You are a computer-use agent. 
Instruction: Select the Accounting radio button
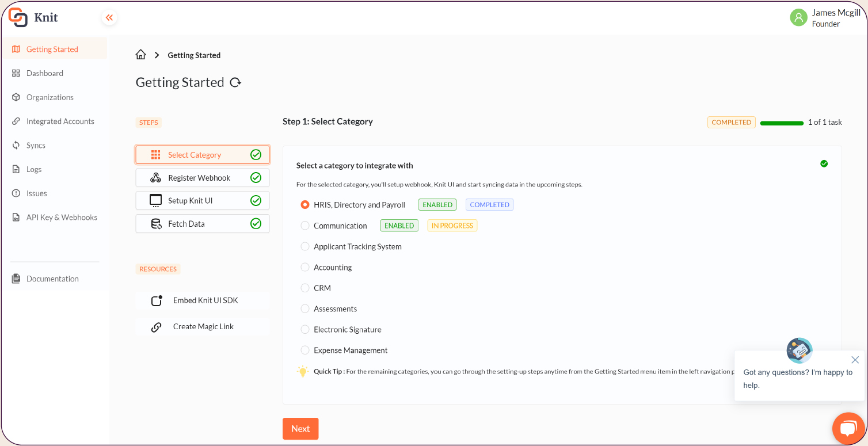(305, 267)
